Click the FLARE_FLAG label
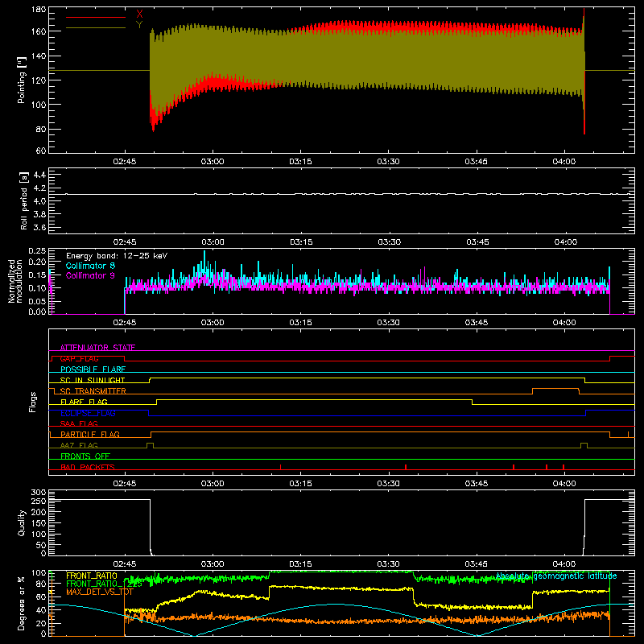644x644 pixels. pyautogui.click(x=84, y=402)
